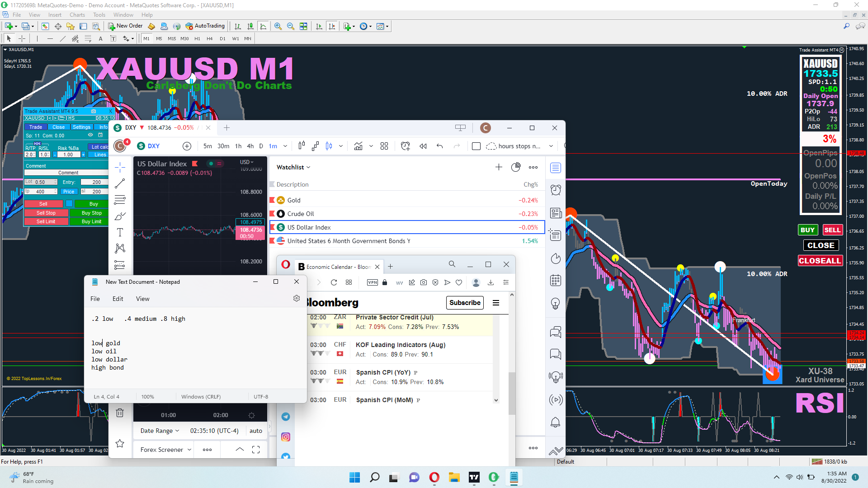Toggle the hours stops layout checkbox
This screenshot has height=488, width=868.
tap(476, 146)
